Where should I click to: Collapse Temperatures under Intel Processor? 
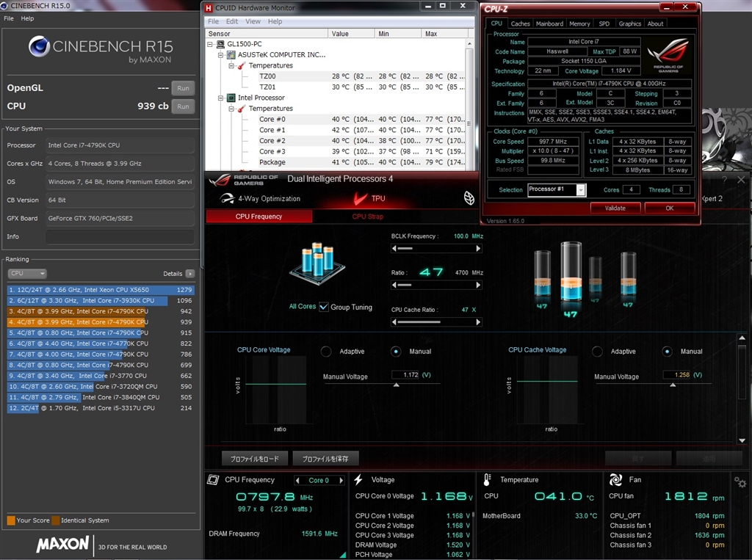231,109
